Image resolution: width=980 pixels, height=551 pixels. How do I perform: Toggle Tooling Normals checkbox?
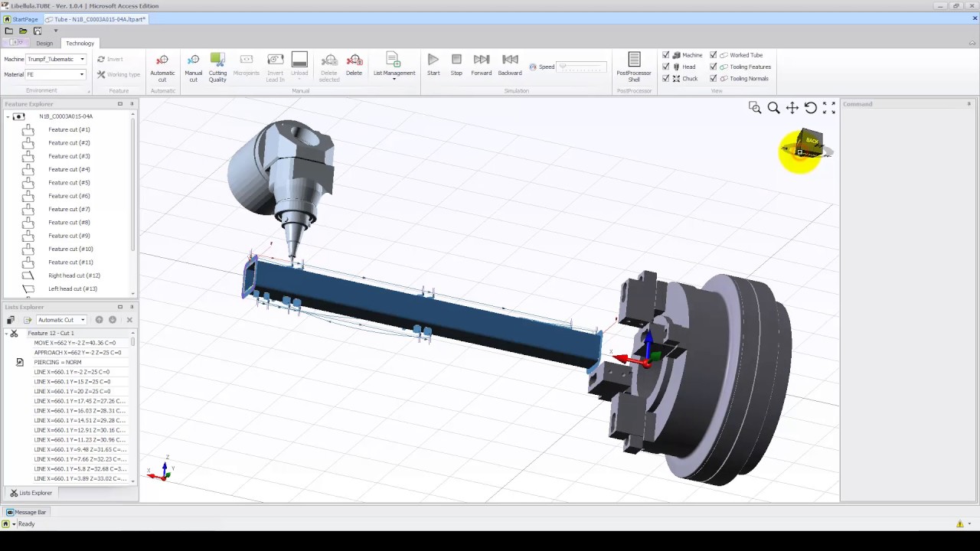[714, 78]
